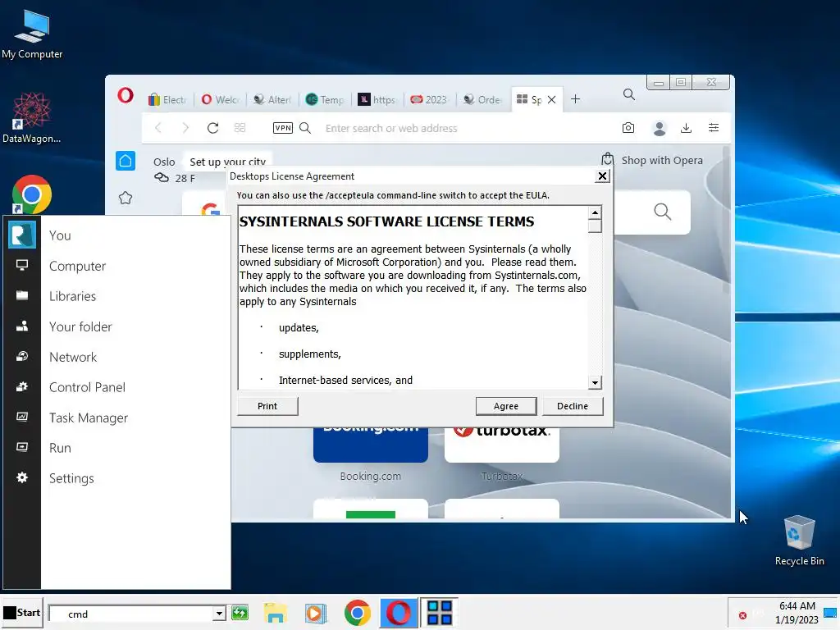The width and height of the screenshot is (840, 630).
Task: Open Opera Easy Setup icon
Action: (x=714, y=128)
